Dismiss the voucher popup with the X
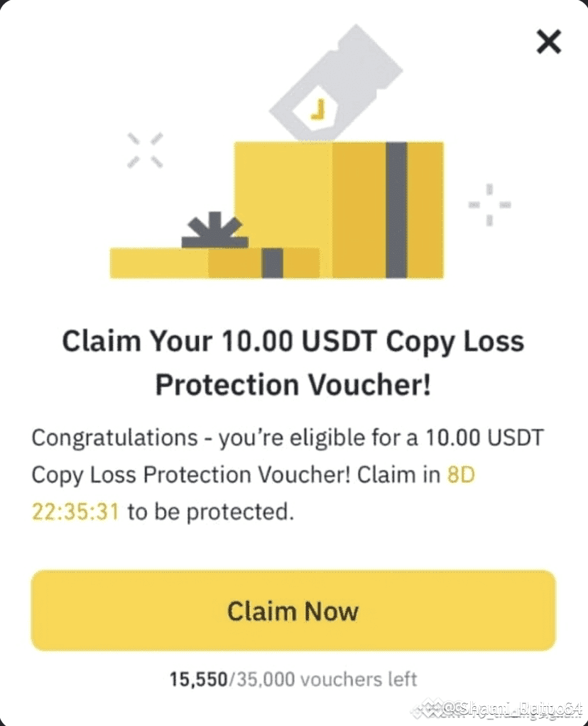Viewport: 588px width, 726px height. coord(548,41)
